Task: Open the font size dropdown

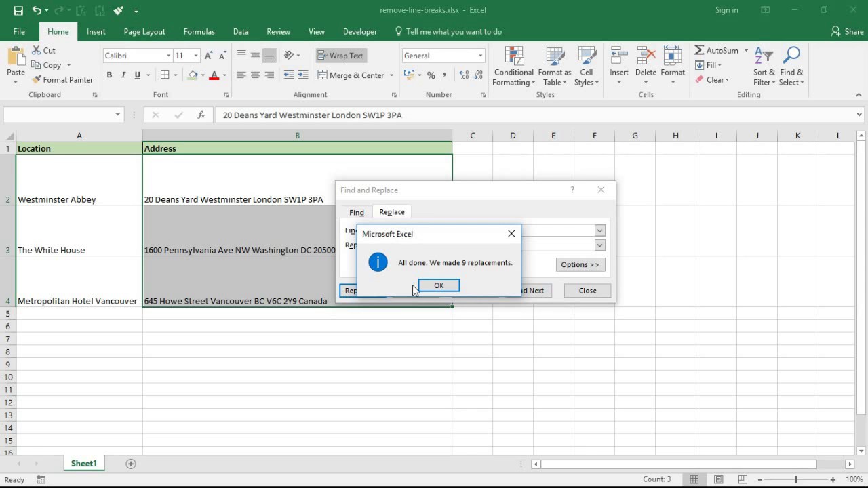Action: tap(196, 56)
